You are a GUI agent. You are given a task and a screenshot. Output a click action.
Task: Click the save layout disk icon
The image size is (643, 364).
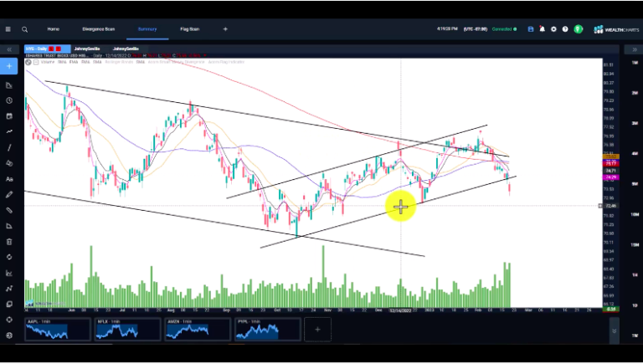point(530,29)
